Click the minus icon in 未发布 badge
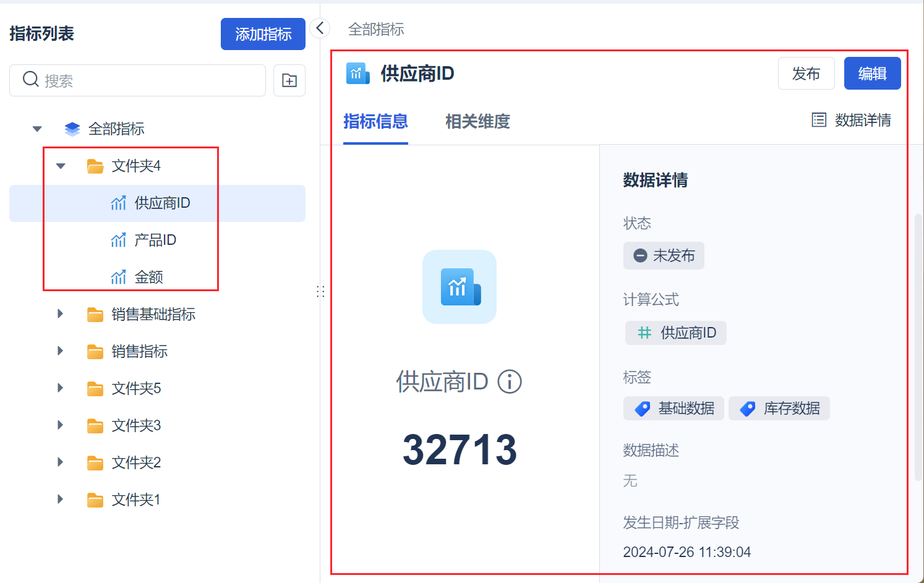Image resolution: width=924 pixels, height=583 pixels. (x=641, y=255)
